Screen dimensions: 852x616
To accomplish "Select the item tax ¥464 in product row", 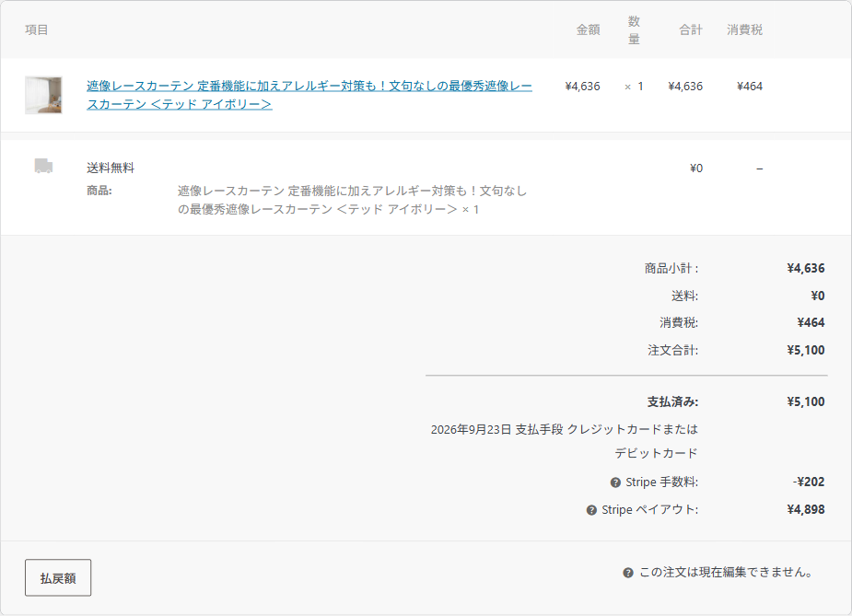I will pyautogui.click(x=750, y=87).
